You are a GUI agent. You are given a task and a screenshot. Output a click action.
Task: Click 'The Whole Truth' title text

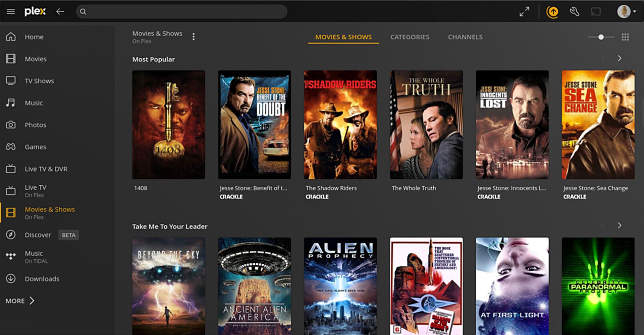414,188
